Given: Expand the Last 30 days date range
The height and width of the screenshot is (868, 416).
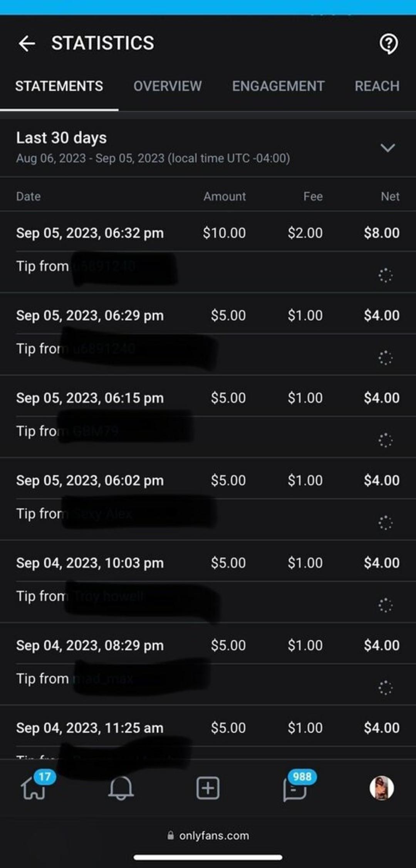Looking at the screenshot, I should click(x=387, y=148).
